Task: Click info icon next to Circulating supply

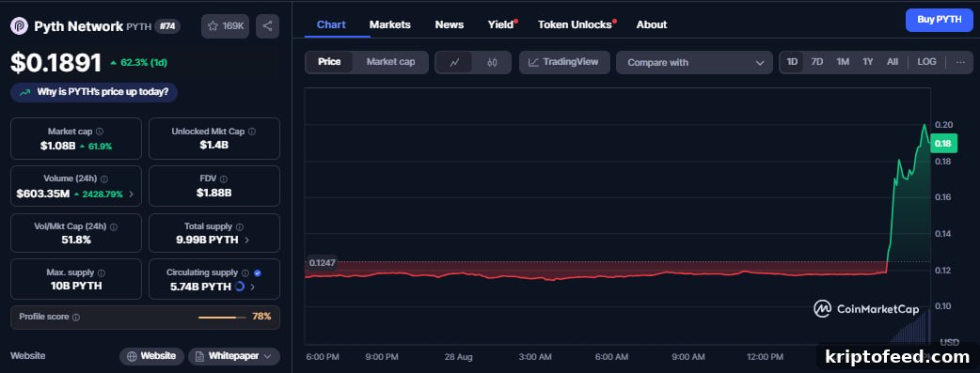Action: [x=245, y=273]
